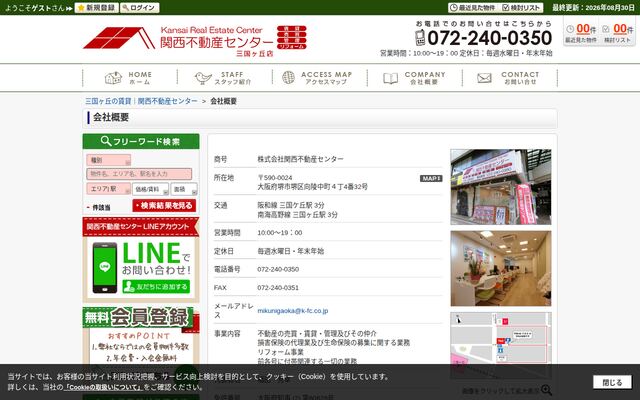Click the MAP button beside 所在地
This screenshot has height=400, width=640.
point(431,178)
